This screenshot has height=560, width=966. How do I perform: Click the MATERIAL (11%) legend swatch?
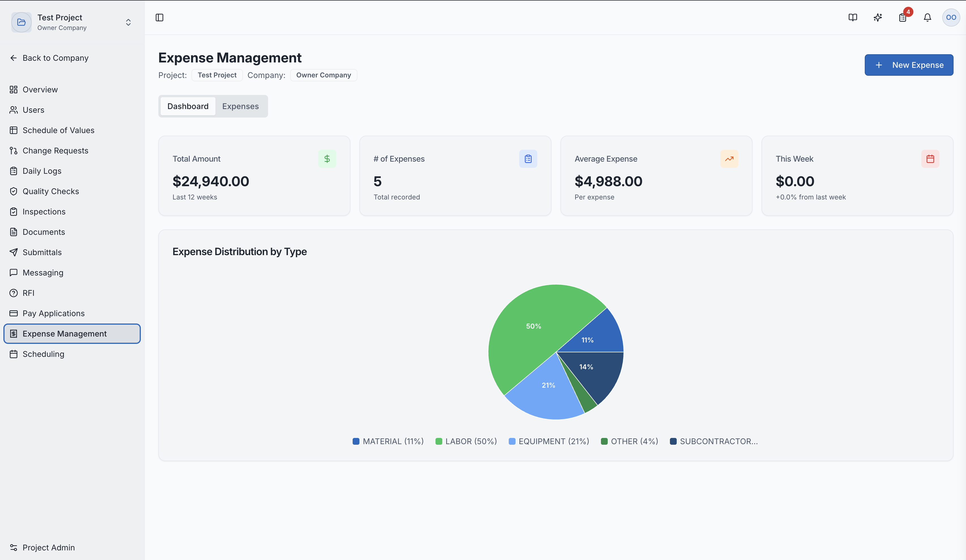(356, 441)
